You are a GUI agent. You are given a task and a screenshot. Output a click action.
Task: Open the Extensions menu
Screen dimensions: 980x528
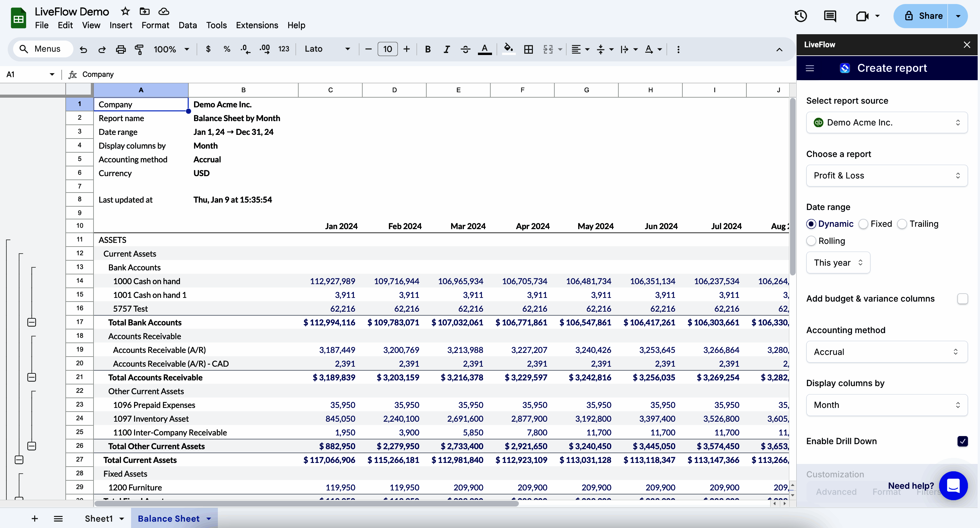257,25
